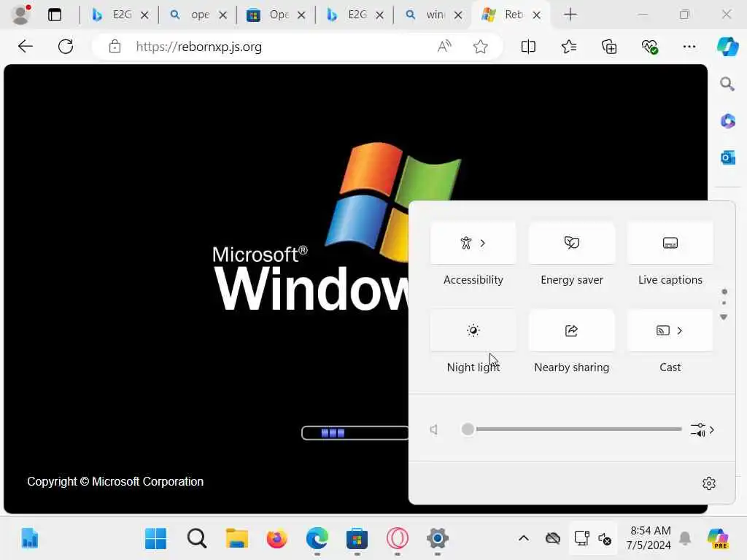Click the browser back arrow
Image resolution: width=747 pixels, height=560 pixels.
click(26, 46)
